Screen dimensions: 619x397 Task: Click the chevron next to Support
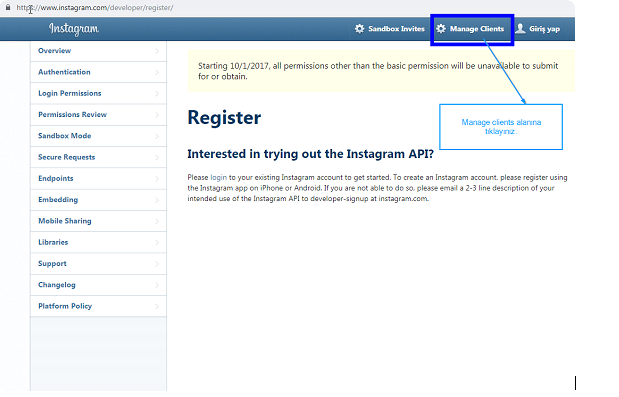[157, 264]
